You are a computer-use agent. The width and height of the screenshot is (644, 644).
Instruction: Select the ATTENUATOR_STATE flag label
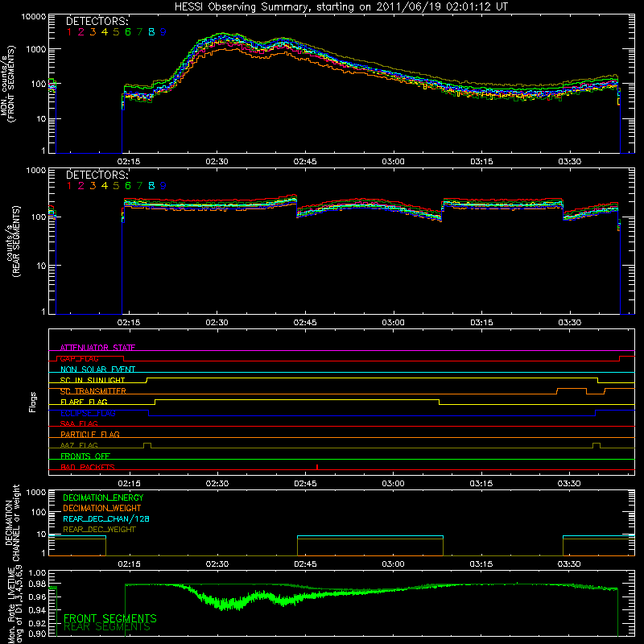[x=97, y=348]
